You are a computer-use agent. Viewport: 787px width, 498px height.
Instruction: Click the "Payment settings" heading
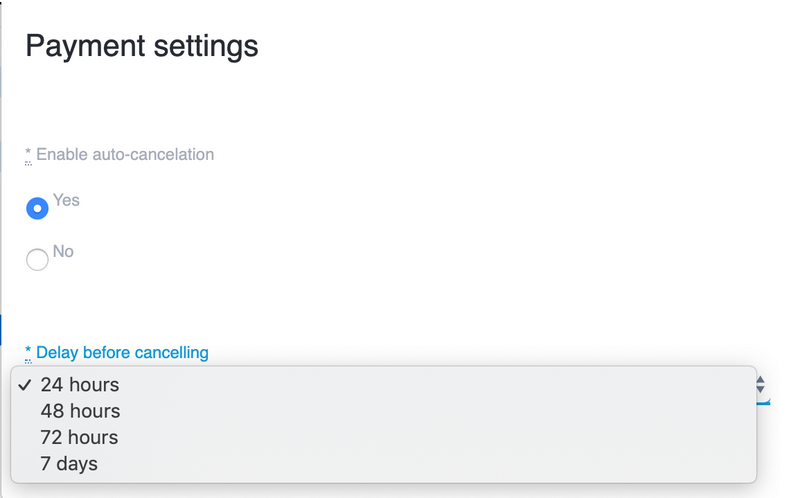click(141, 46)
